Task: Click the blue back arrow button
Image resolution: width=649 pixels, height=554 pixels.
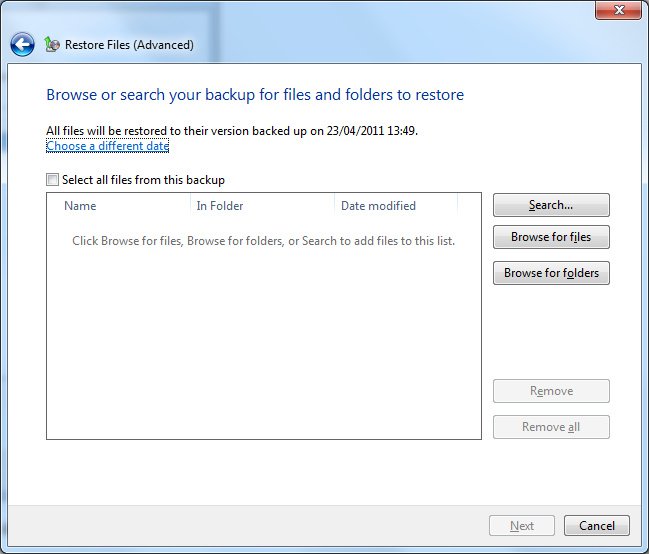Action: (x=22, y=44)
